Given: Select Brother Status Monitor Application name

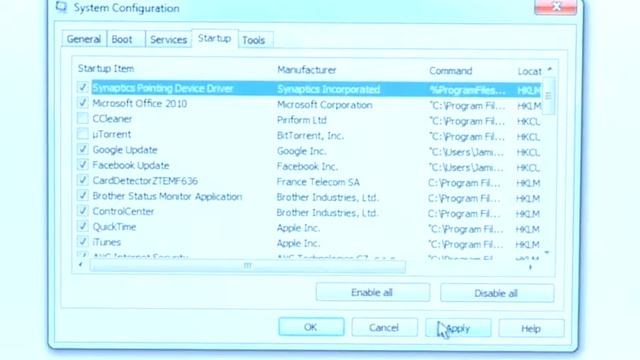Looking at the screenshot, I should 167,196.
